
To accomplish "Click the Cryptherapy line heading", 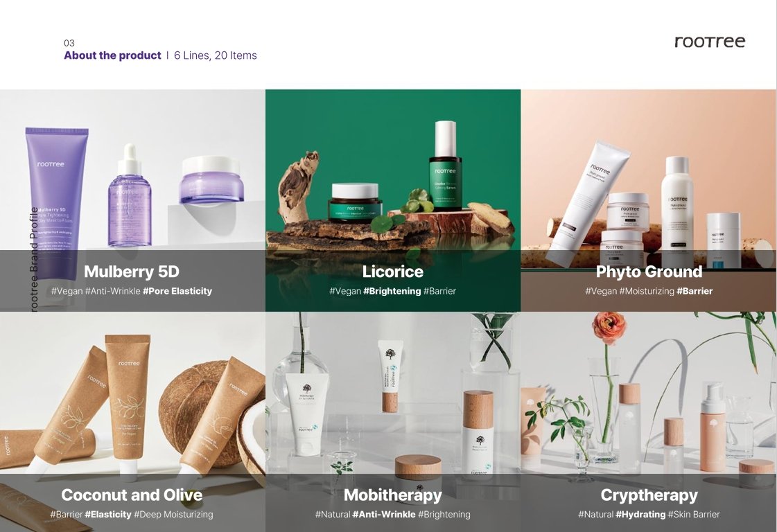I will pos(649,495).
